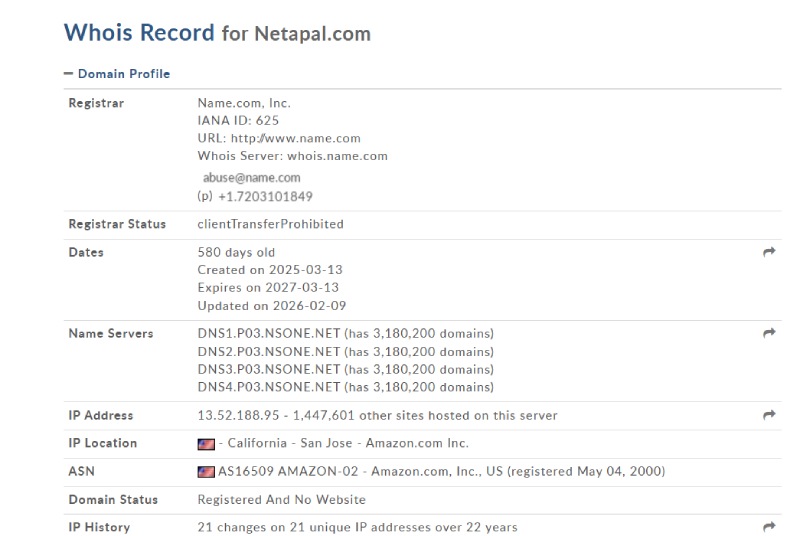
Task: Click the IP History row label
Action: [x=99, y=527]
